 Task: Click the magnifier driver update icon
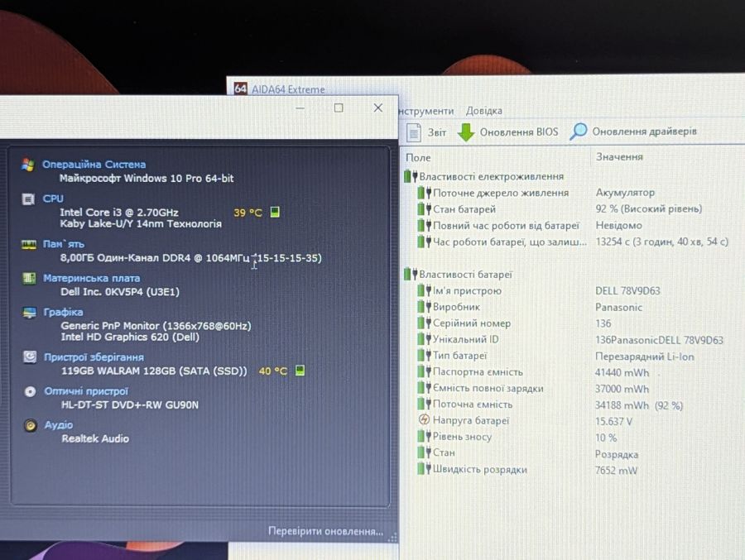tap(579, 132)
